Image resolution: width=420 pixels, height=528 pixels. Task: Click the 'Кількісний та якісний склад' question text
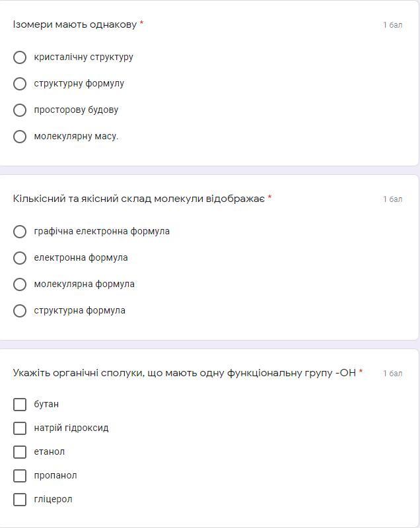(139, 199)
